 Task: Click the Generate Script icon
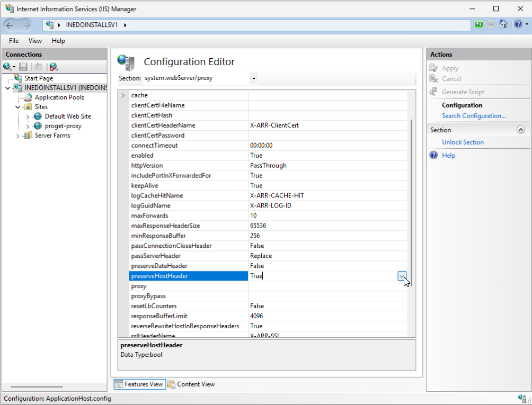[x=433, y=92]
